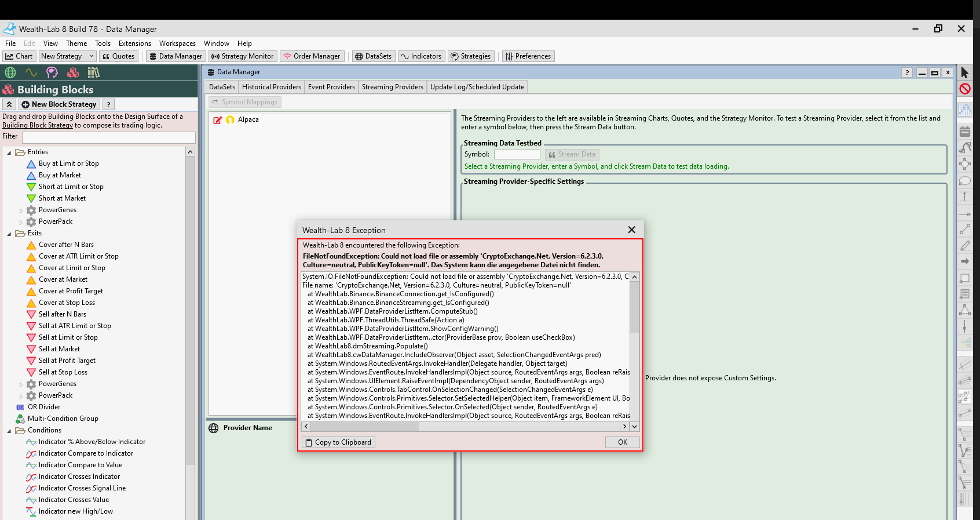The width and height of the screenshot is (980, 520).
Task: Click edit icon next to Alpaca
Action: pos(218,120)
